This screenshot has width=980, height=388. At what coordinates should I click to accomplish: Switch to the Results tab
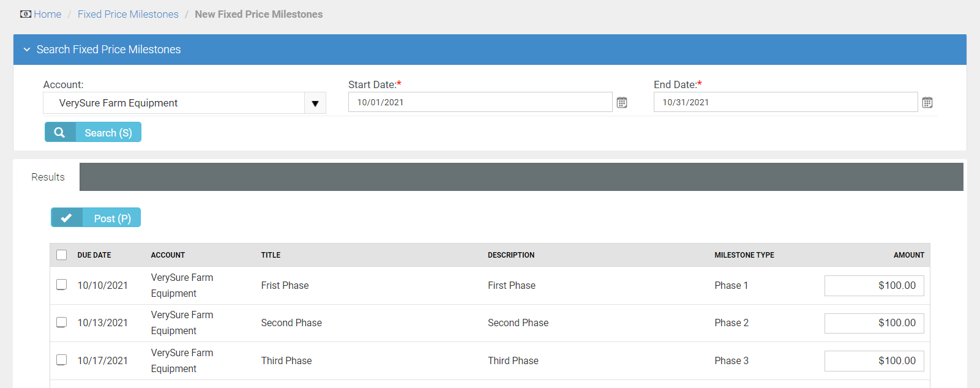point(48,177)
